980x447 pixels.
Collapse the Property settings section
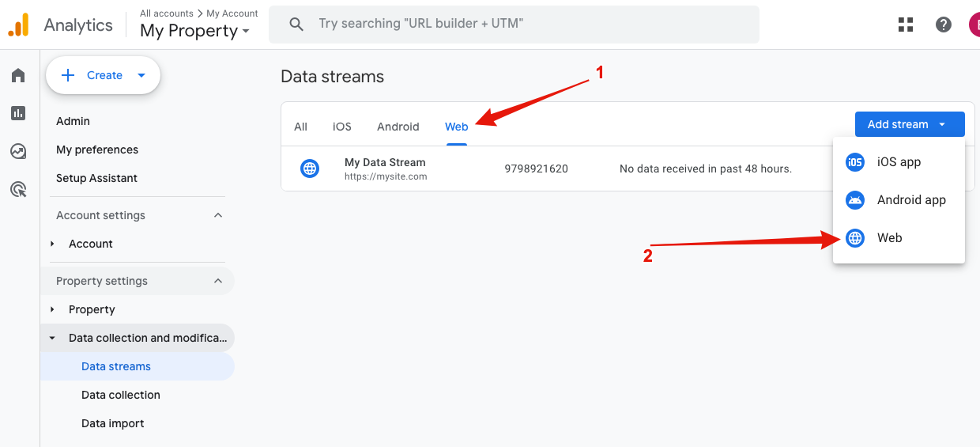[x=218, y=281]
